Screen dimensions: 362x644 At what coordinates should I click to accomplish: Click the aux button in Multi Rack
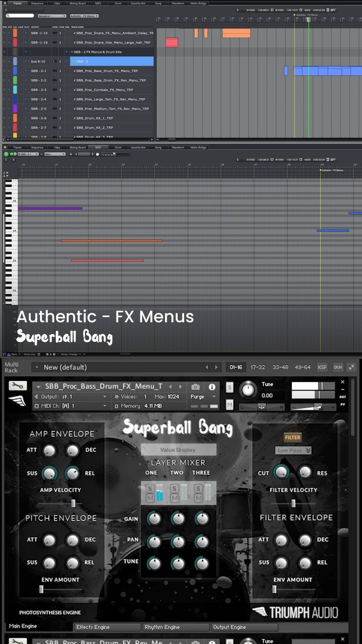tap(338, 367)
